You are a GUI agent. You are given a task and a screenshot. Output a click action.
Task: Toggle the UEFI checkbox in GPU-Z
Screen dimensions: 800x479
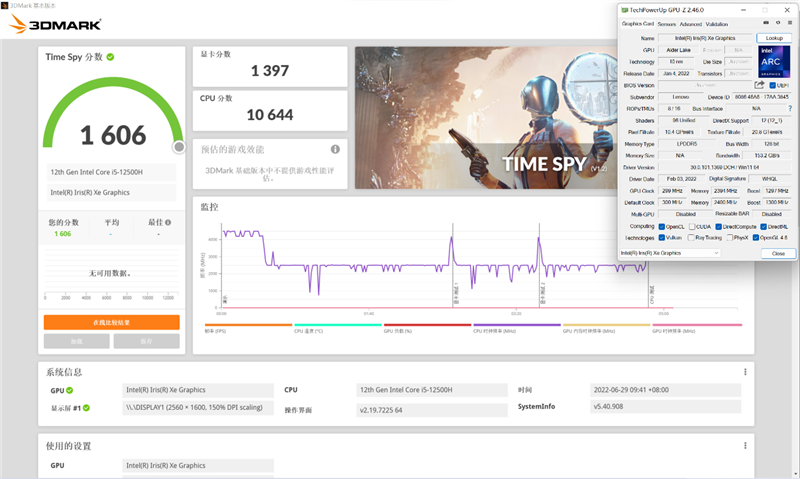tap(772, 85)
